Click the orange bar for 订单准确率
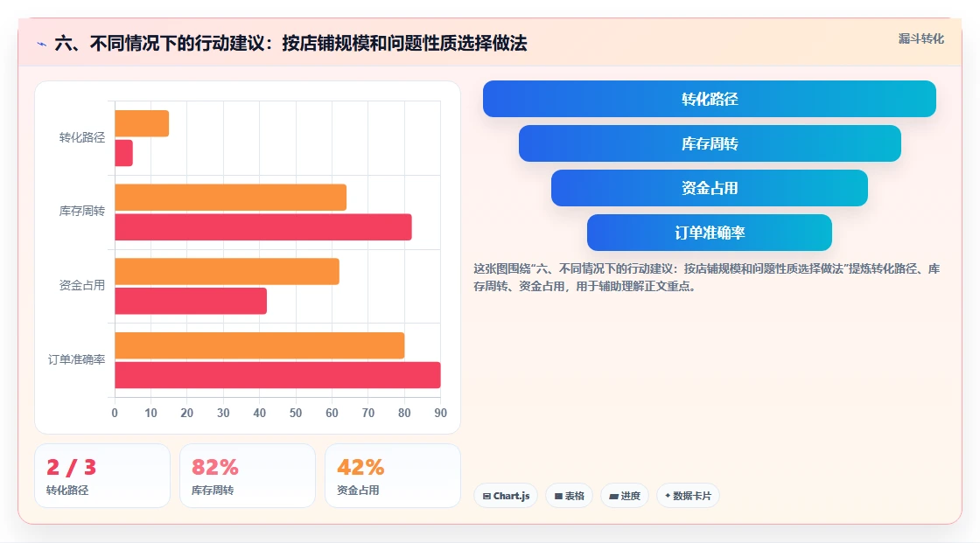 (x=259, y=345)
